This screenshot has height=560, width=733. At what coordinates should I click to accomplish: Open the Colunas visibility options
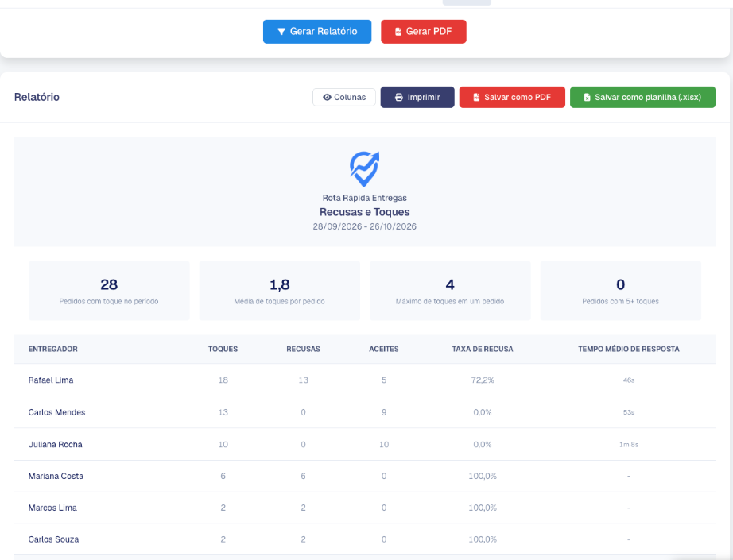coord(344,97)
